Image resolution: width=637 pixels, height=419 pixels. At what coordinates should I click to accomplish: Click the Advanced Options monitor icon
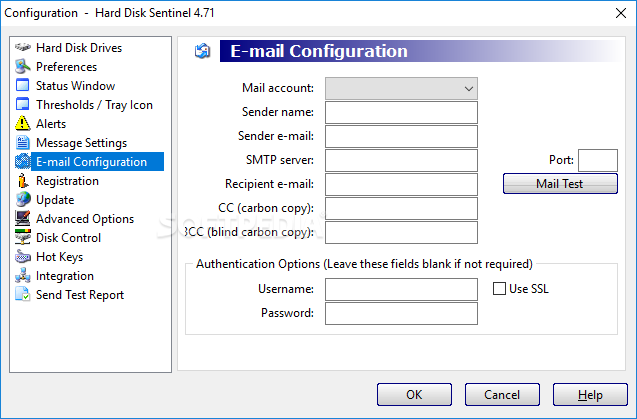tap(23, 219)
